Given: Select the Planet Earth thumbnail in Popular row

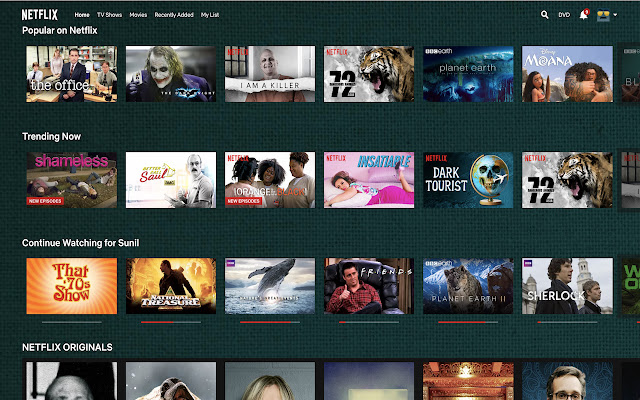Looking at the screenshot, I should [468, 74].
